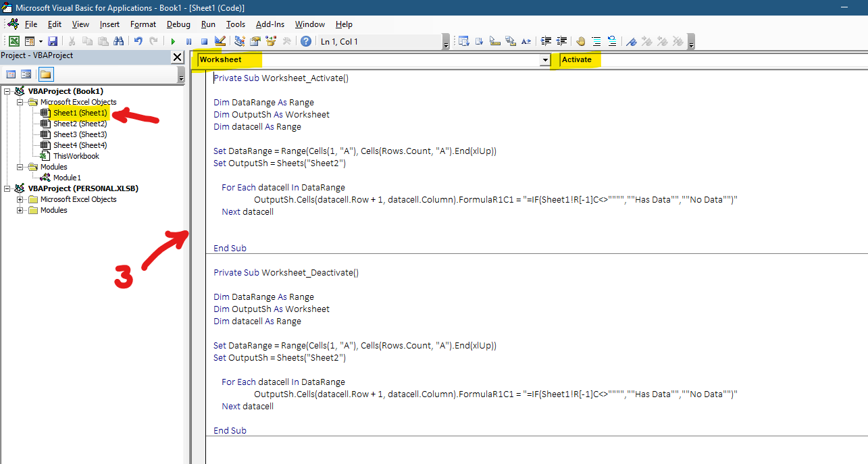Viewport: 868px width, 464px height.
Task: Click the Break pause icon
Action: coord(188,41)
